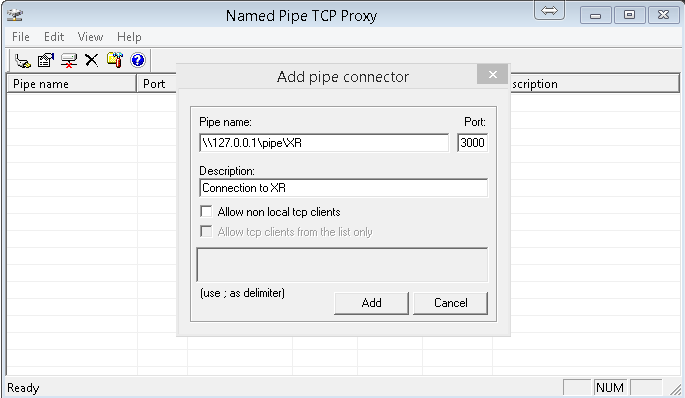This screenshot has width=685, height=398.
Task: Enable Allow non local tcp clients
Action: [x=206, y=211]
